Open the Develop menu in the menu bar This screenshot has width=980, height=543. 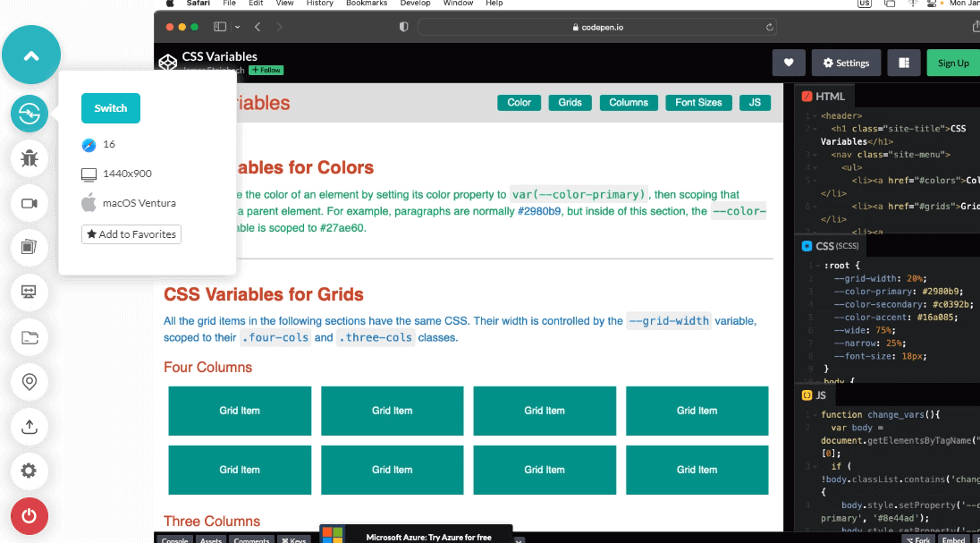[x=415, y=4]
